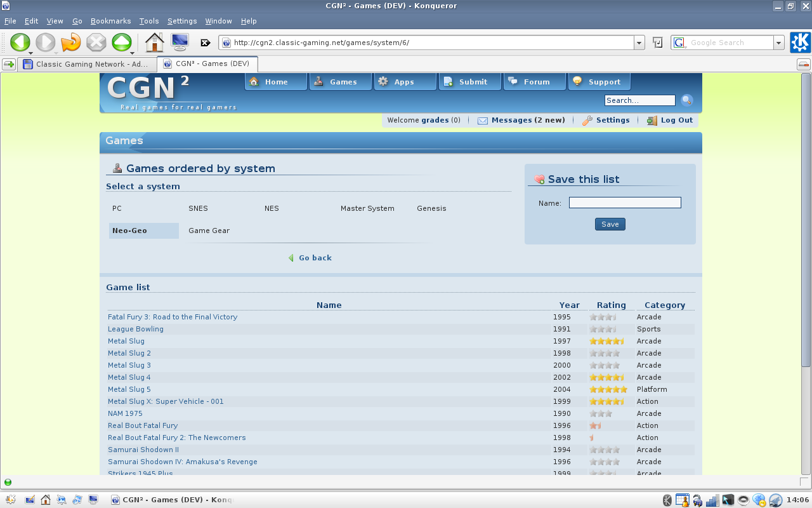The height and width of the screenshot is (508, 812).
Task: Open Metal Slug 5 game link
Action: (129, 389)
